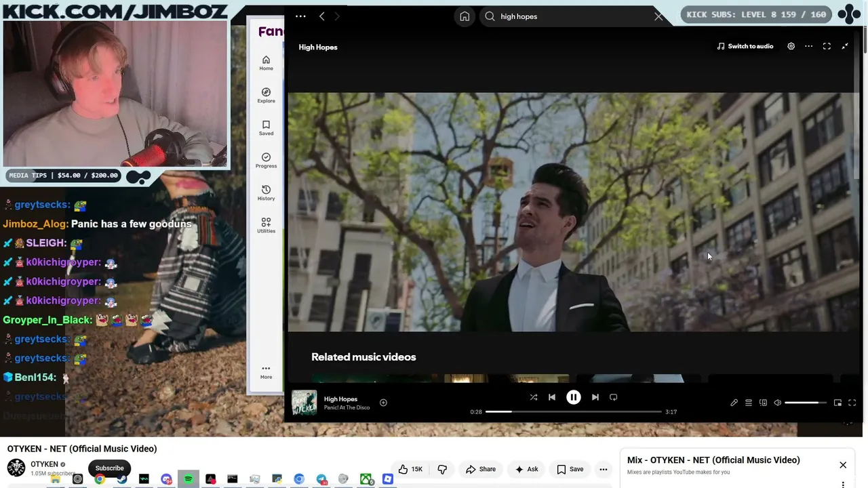Switch to audio in Spotify

[x=745, y=46]
